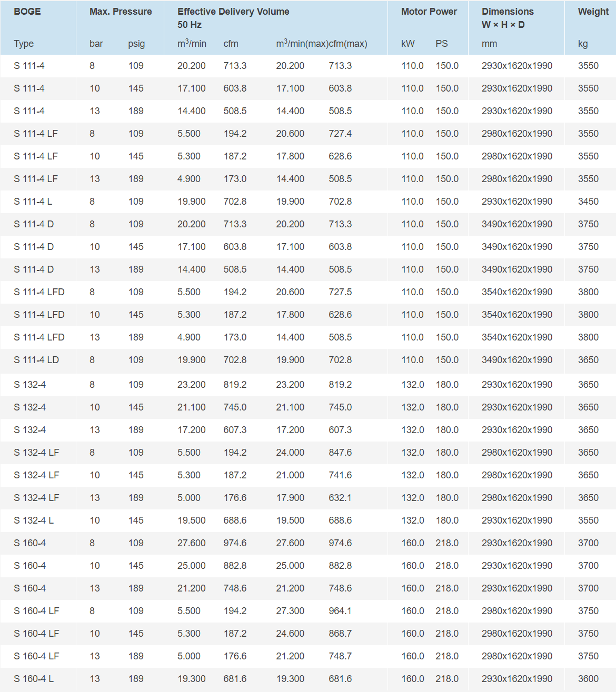
Task: Select "4.900" in the S 111-4 LFD row
Action: point(189,337)
